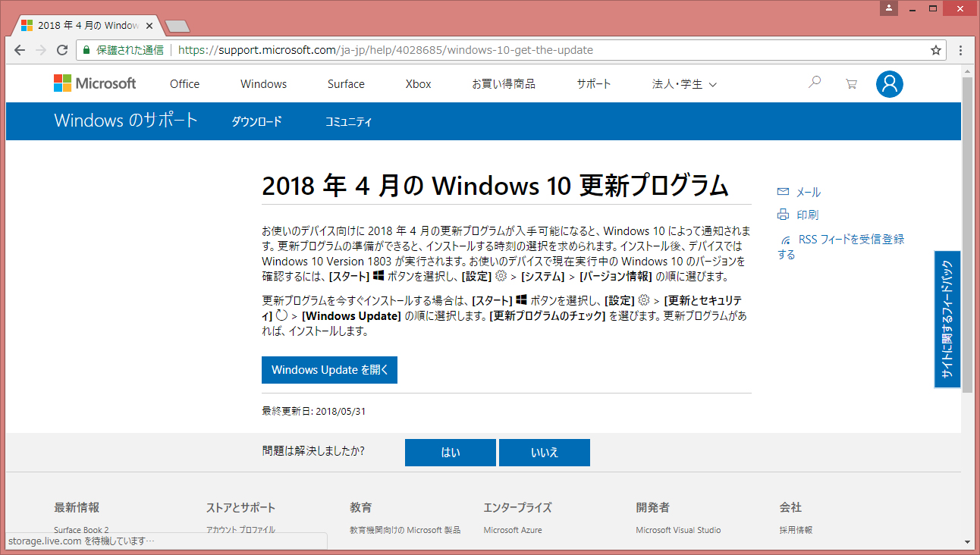Click the 教育機関向けの Microsoft 製品 link
Viewport: 980px width, 555px height.
click(x=405, y=530)
